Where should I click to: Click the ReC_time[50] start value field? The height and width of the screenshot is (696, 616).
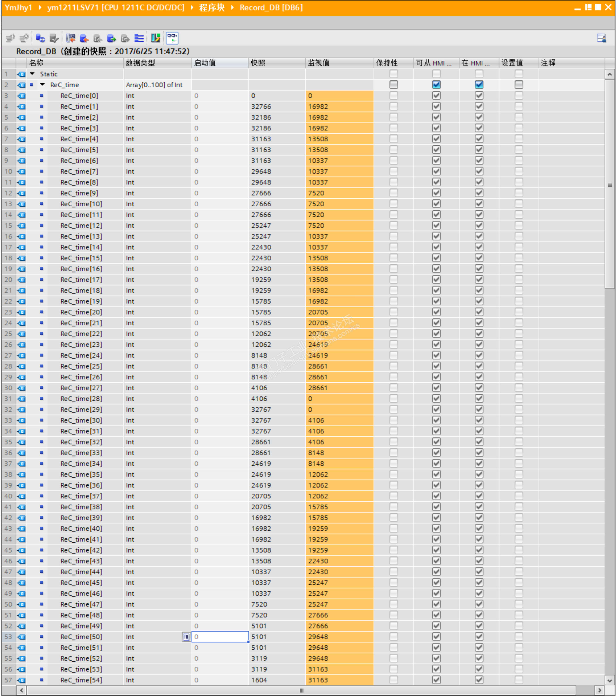pos(220,637)
